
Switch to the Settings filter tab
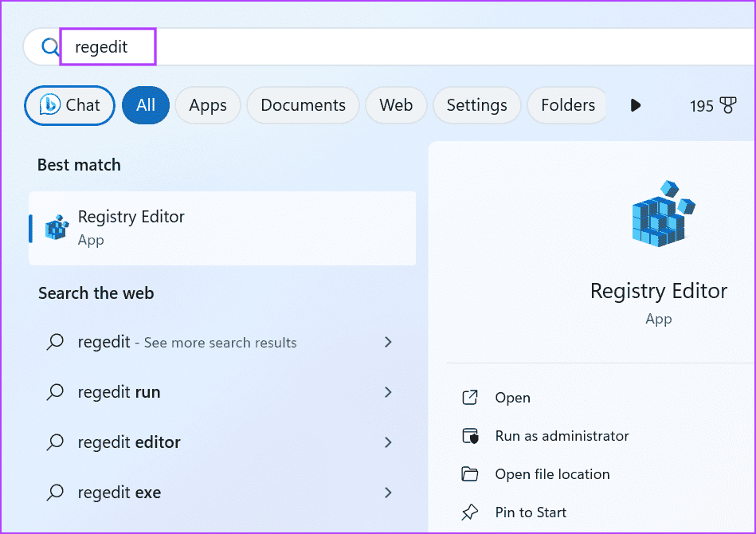pos(477,105)
